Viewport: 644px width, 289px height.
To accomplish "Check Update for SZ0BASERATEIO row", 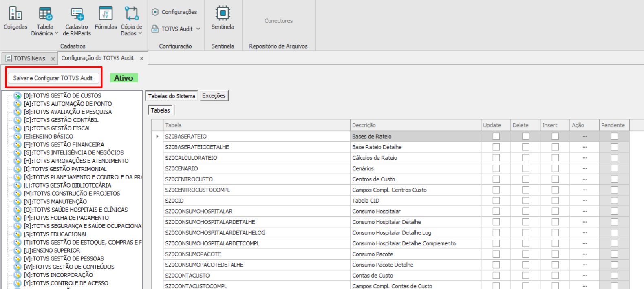I will pos(496,137).
